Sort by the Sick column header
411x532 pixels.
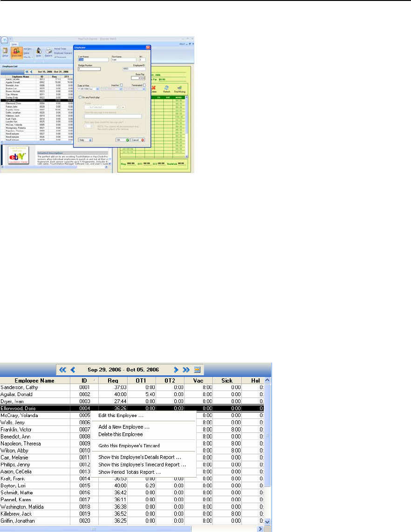pyautogui.click(x=227, y=381)
